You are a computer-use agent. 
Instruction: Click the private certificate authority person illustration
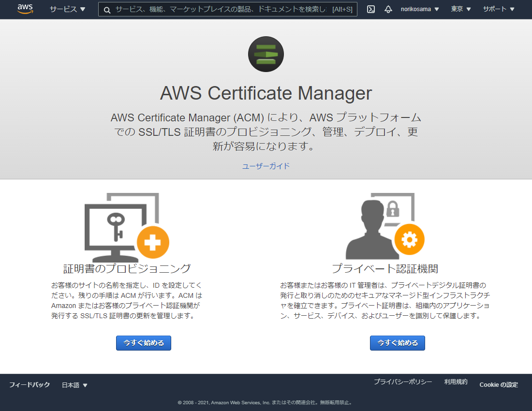tap(385, 226)
